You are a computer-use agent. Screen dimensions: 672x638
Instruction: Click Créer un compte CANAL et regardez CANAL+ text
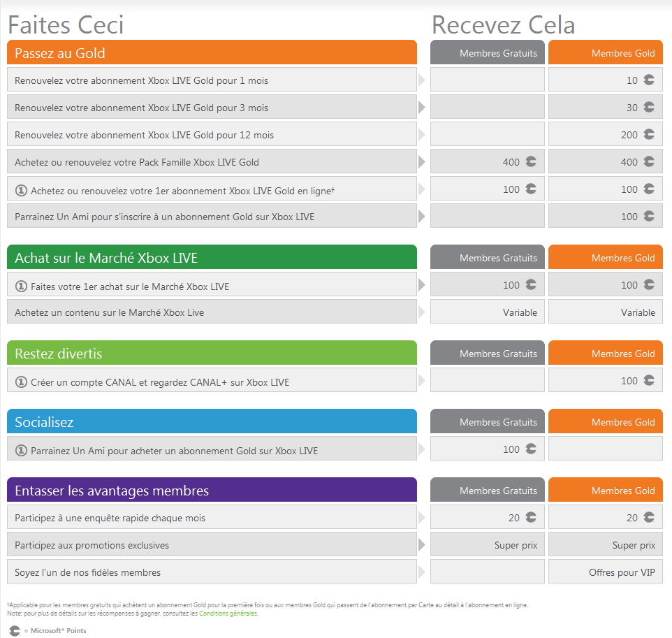[x=160, y=382]
